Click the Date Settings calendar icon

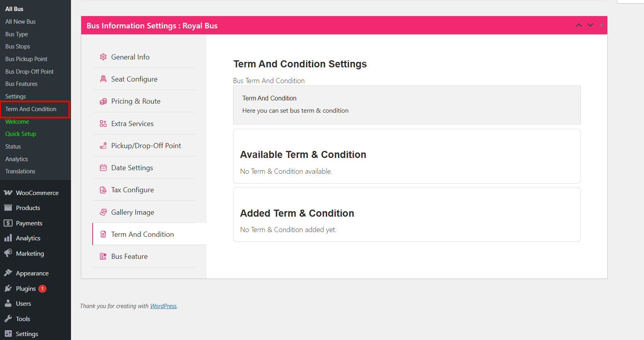[x=103, y=168]
